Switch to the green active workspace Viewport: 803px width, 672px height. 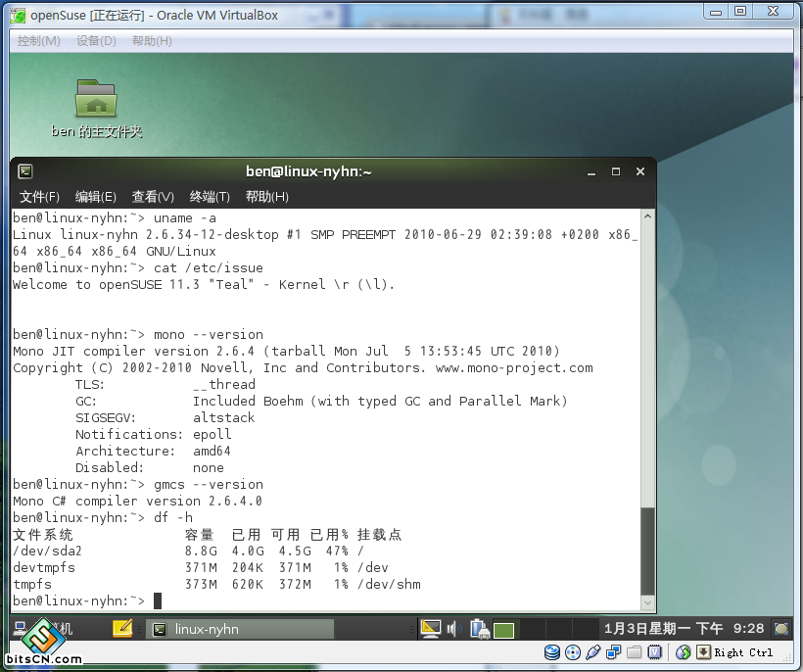504,630
